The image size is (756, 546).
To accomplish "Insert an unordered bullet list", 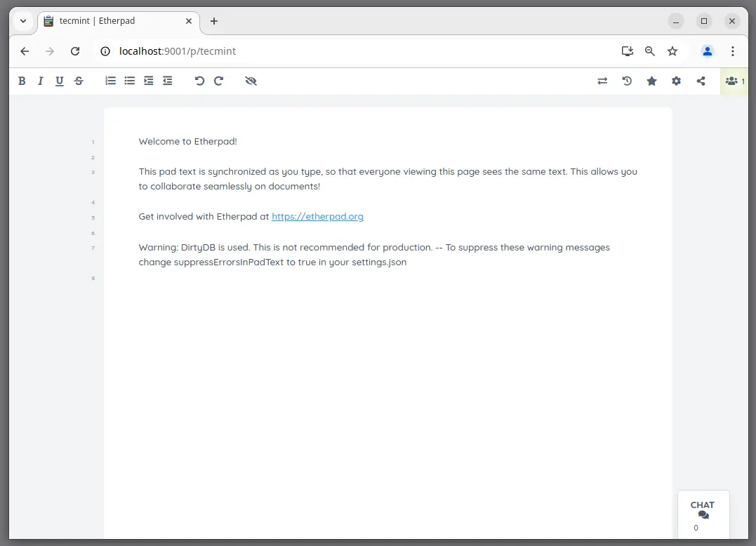I will pos(129,81).
